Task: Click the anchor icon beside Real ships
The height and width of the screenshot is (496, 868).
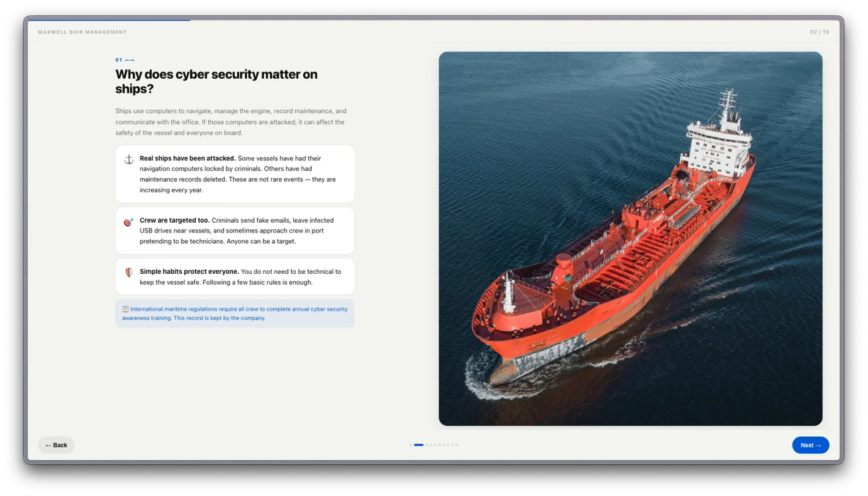Action: tap(129, 159)
